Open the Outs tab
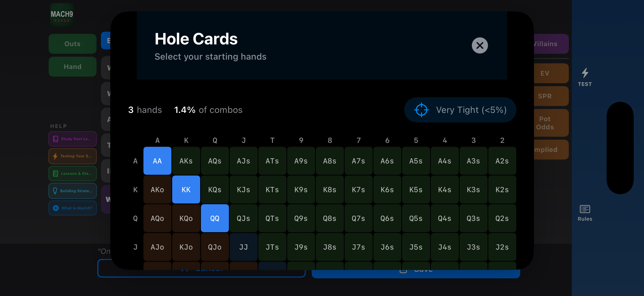The height and width of the screenshot is (296, 644). coord(72,44)
